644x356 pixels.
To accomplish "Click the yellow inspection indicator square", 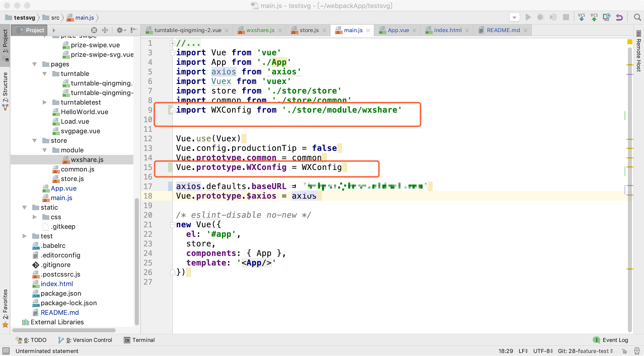I will pos(630,42).
